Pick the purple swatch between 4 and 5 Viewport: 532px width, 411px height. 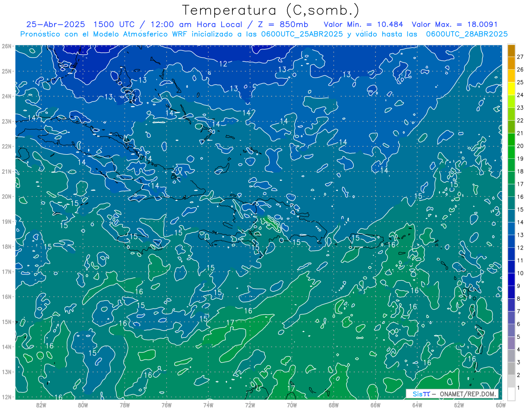[511, 344]
